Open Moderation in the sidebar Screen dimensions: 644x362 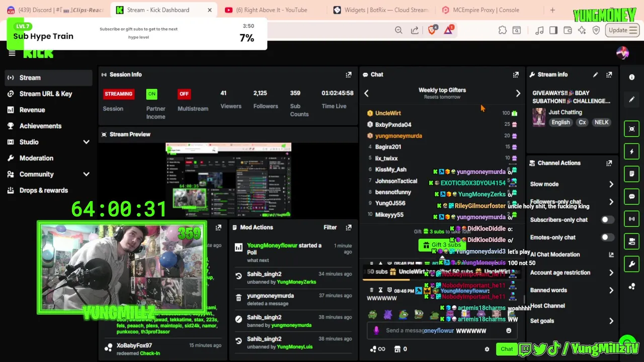pyautogui.click(x=48, y=158)
